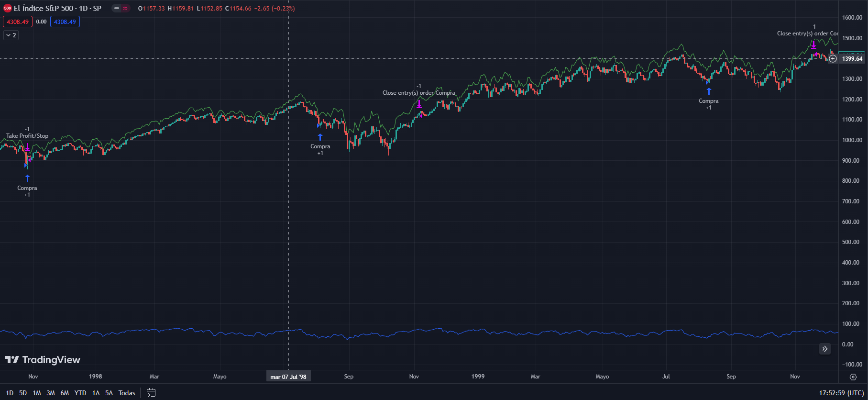Image resolution: width=868 pixels, height=400 pixels.
Task: Open the El Índice S&P 500 symbol title
Action: (x=57, y=8)
